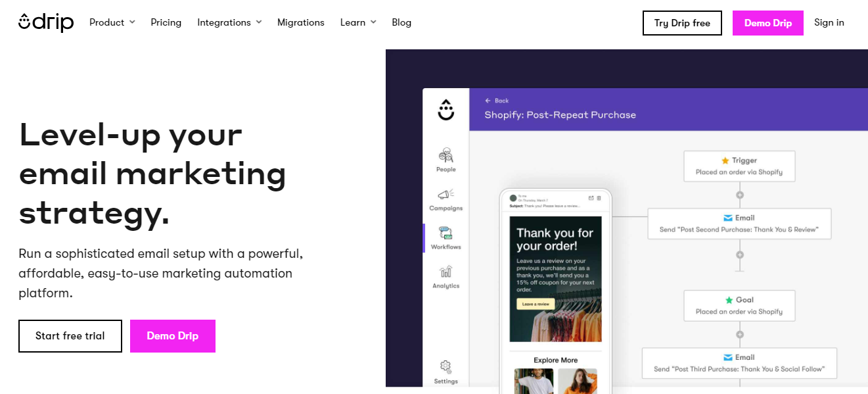
Task: Open the Migrations page
Action: click(x=301, y=22)
